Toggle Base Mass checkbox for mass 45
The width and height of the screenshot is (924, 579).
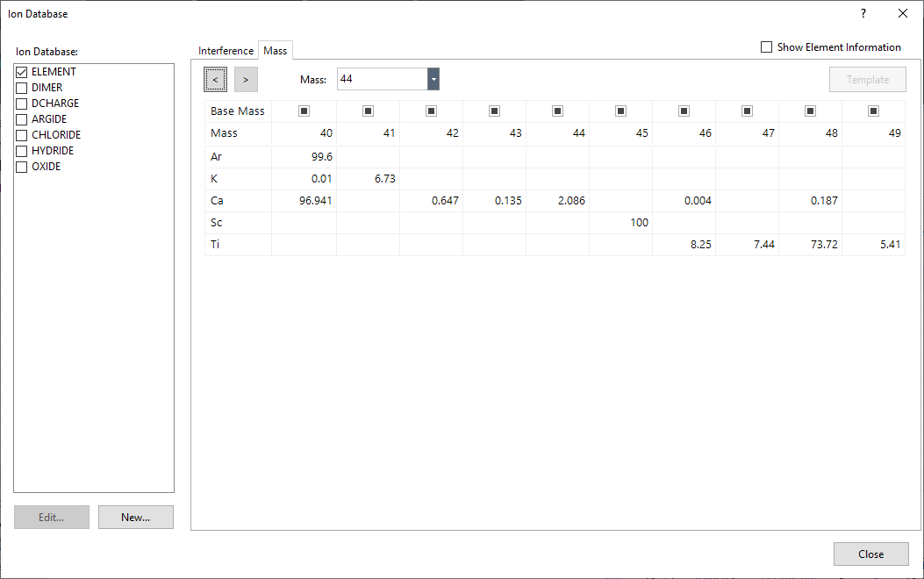tap(620, 111)
